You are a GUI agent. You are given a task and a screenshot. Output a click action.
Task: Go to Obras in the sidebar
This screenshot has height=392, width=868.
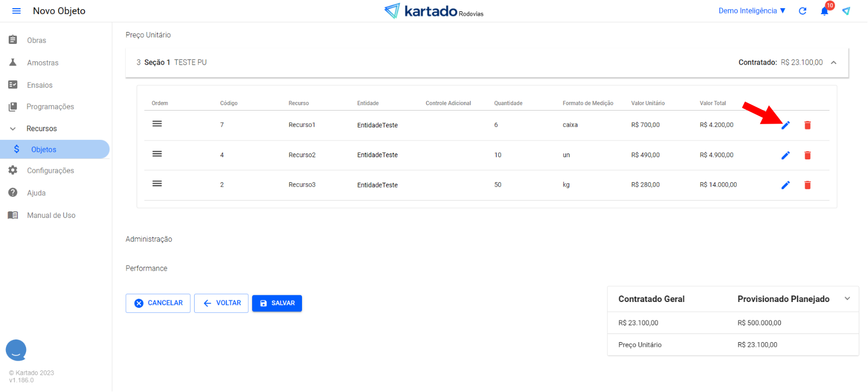coord(36,40)
